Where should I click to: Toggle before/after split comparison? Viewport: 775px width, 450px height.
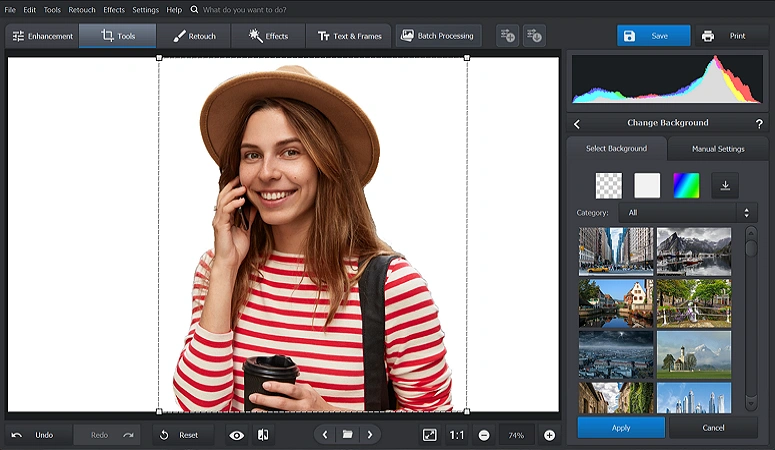click(263, 435)
